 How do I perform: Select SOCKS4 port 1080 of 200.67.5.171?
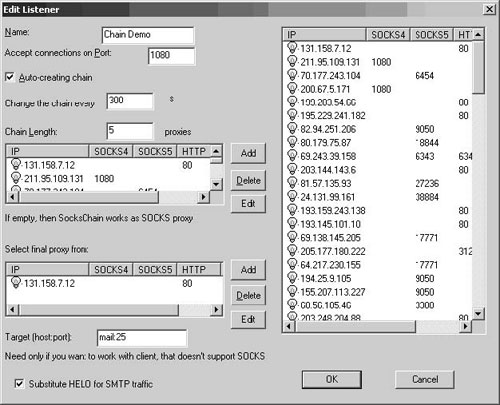pyautogui.click(x=381, y=89)
